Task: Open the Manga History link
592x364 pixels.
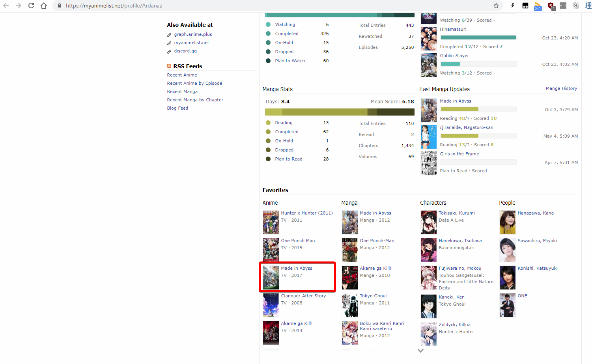Action: click(561, 88)
